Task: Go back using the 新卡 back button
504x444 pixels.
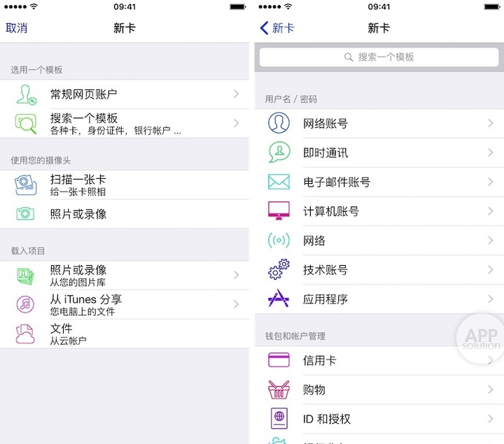Action: pos(277,28)
